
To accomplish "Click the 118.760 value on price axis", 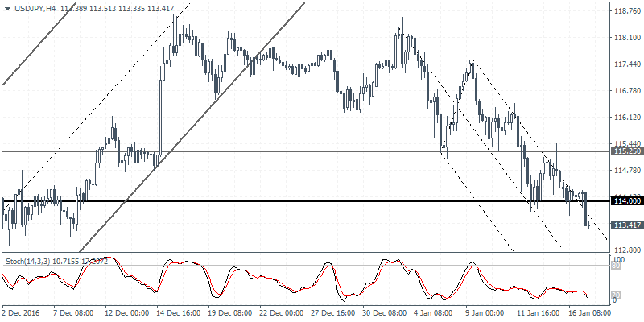I will [625, 11].
